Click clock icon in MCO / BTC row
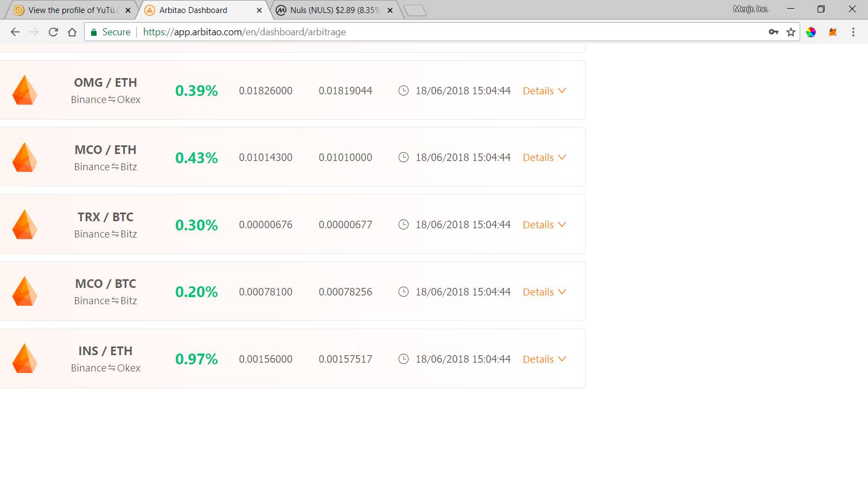This screenshot has height=488, width=868. coord(404,292)
